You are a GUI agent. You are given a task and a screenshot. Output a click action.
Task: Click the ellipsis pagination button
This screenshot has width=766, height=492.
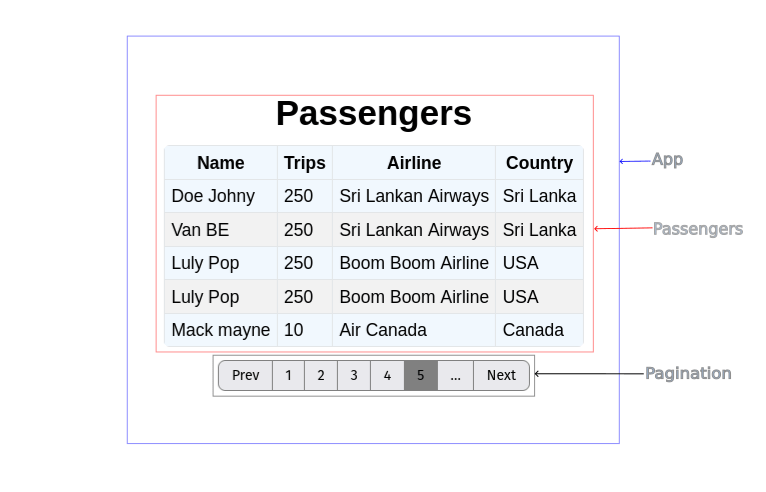(x=455, y=375)
